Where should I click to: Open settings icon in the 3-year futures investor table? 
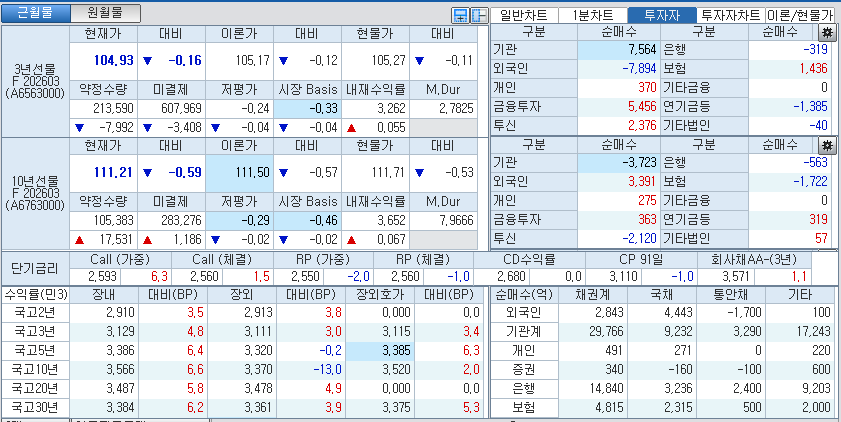coord(827,32)
